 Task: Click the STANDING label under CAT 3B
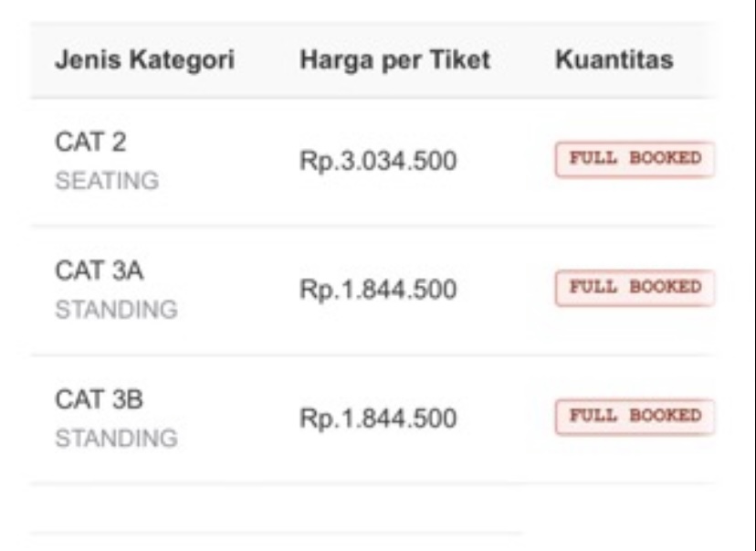tap(116, 440)
